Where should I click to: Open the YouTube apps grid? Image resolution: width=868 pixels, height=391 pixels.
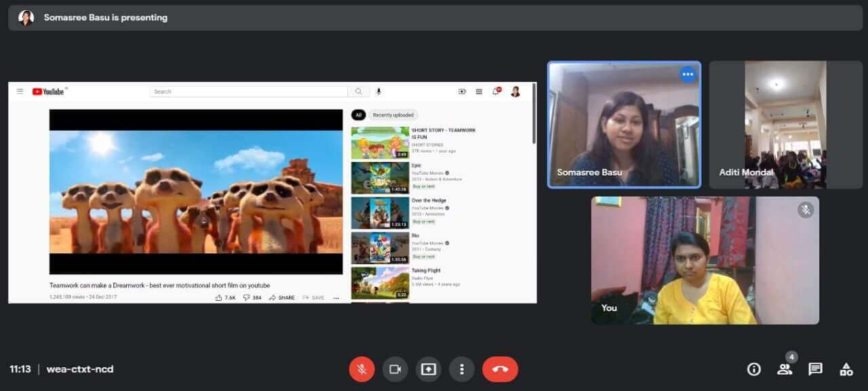[x=479, y=91]
